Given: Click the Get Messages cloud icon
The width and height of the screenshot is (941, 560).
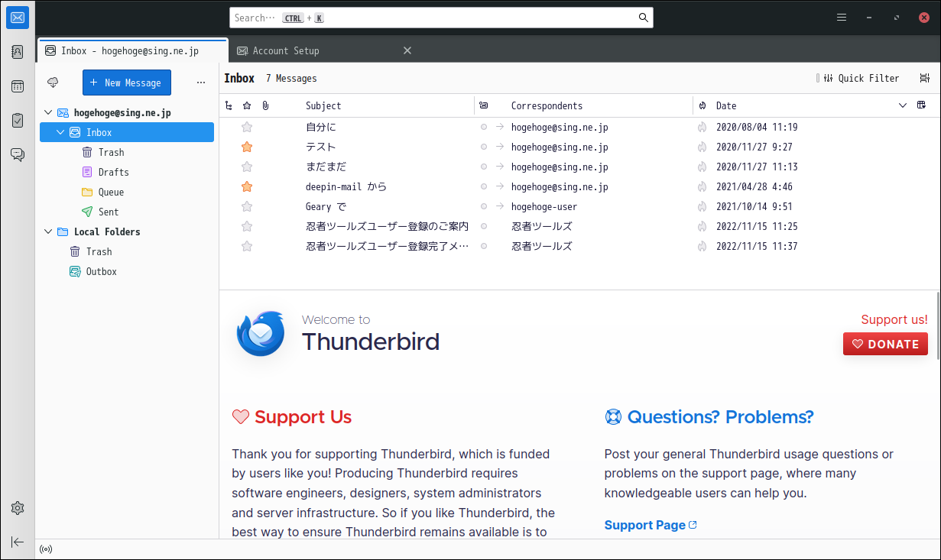Looking at the screenshot, I should (53, 83).
